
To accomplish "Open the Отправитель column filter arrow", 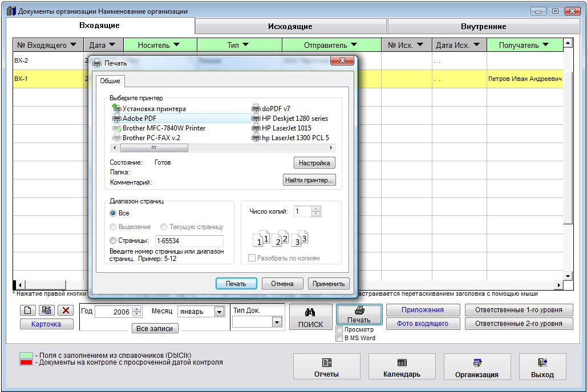I will 354,45.
